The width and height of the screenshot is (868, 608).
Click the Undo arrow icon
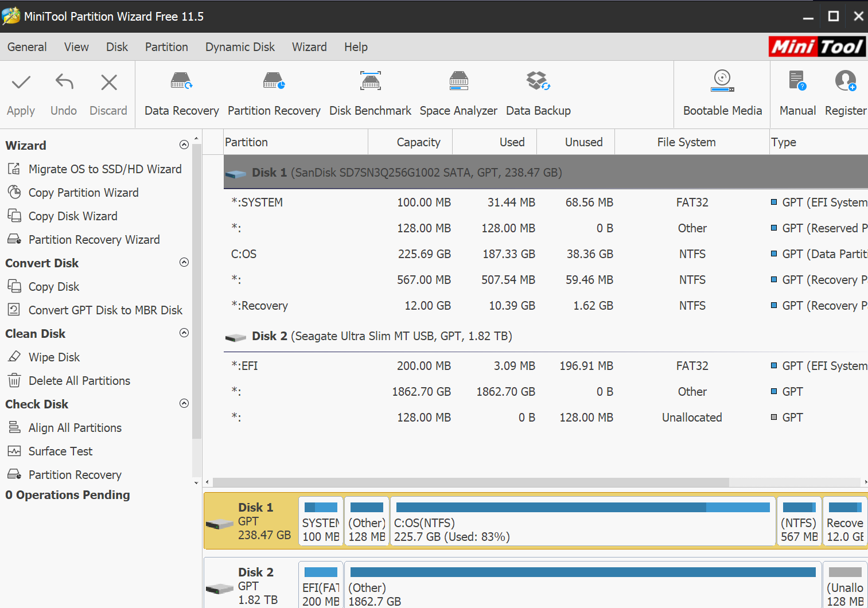pyautogui.click(x=64, y=83)
